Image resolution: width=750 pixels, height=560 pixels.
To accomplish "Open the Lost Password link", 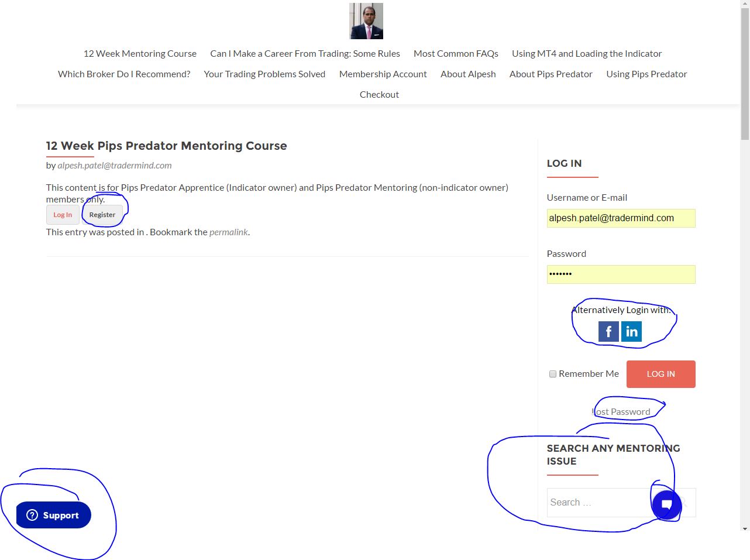I will [x=621, y=411].
